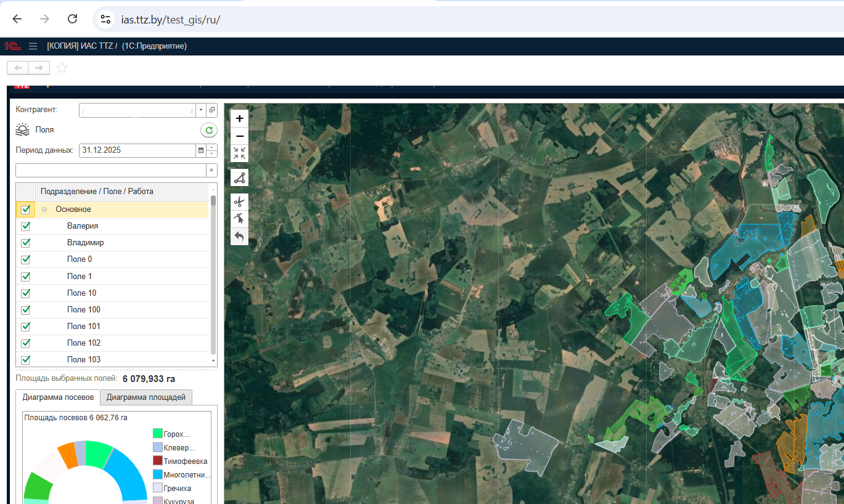This screenshot has width=844, height=504.
Task: Activate the scissors cut tool
Action: point(239,201)
